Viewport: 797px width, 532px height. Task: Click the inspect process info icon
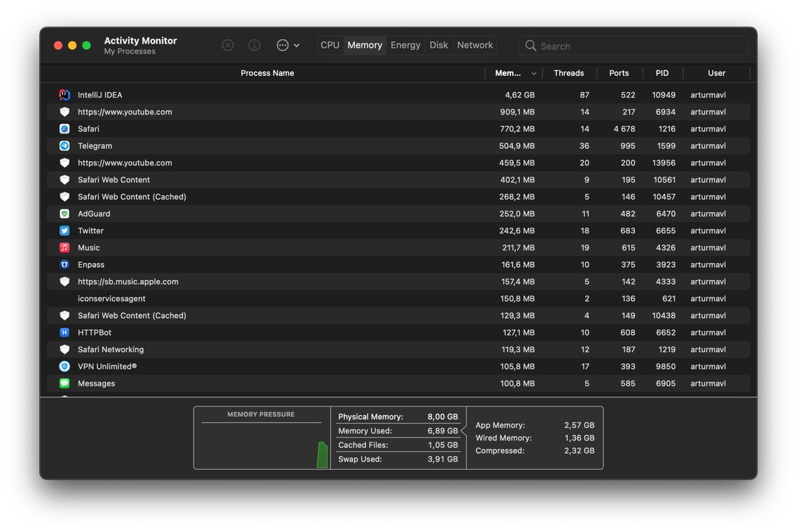pyautogui.click(x=254, y=45)
